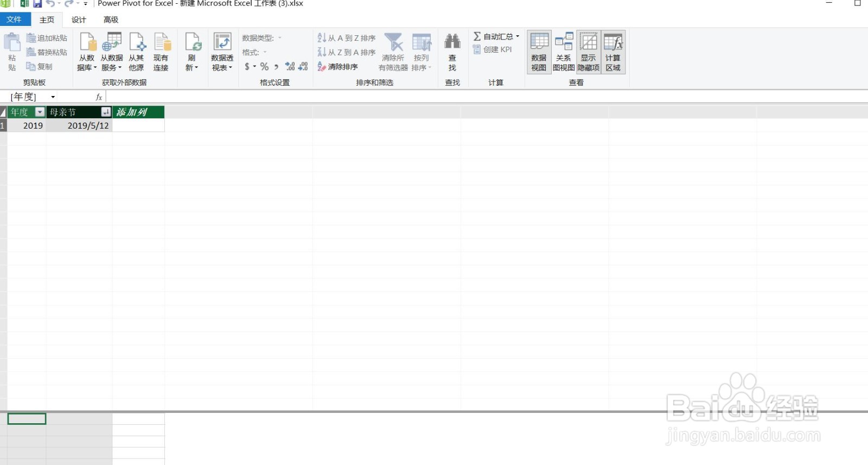
Task: Switch to the 高级 advanced tab
Action: (111, 20)
